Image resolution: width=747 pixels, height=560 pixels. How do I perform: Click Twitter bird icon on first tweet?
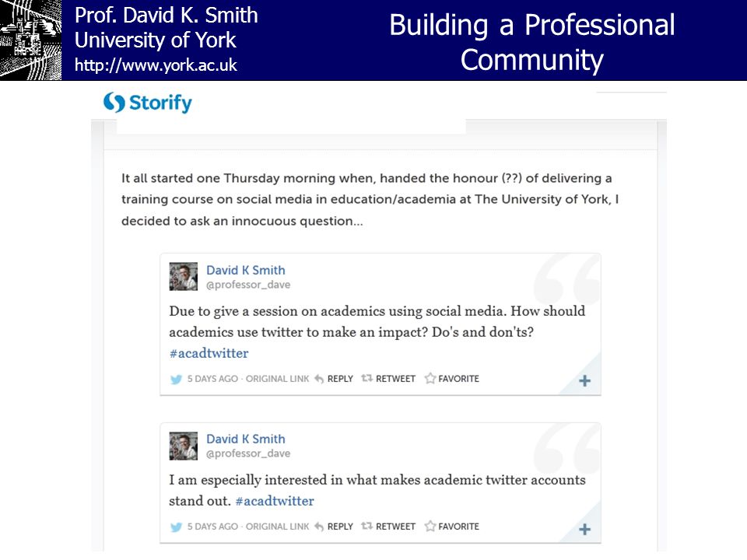(177, 380)
